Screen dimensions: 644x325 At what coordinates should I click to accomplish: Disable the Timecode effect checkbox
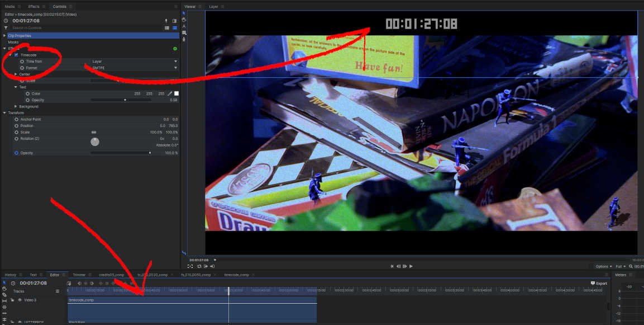pyautogui.click(x=16, y=55)
